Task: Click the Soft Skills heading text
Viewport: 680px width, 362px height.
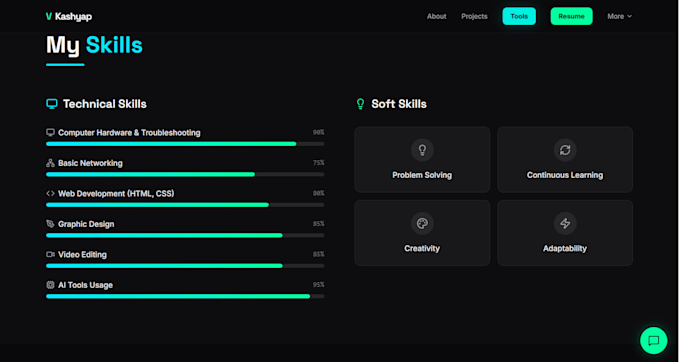Action: pos(399,104)
